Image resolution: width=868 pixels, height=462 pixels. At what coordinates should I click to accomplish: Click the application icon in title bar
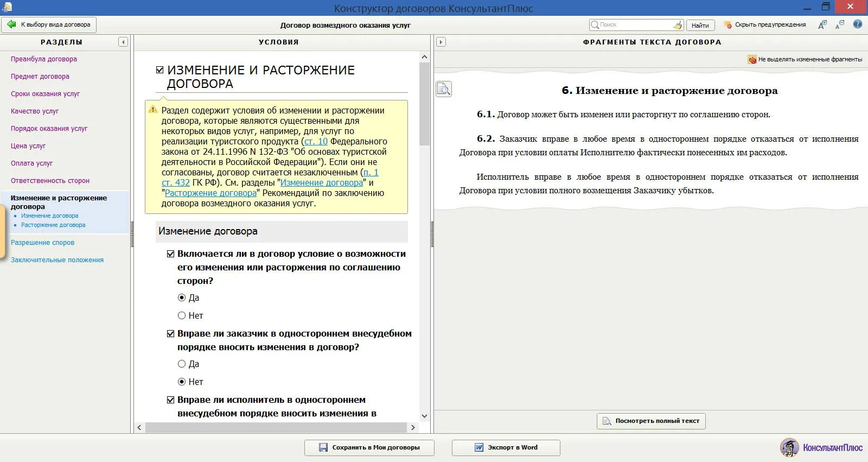(x=7, y=8)
